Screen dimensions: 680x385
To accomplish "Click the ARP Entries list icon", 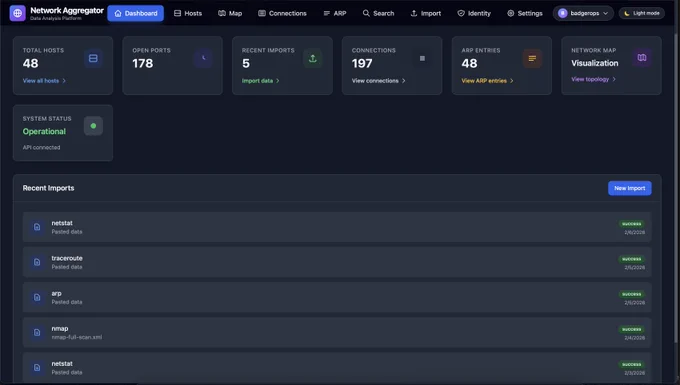I will [x=532, y=58].
